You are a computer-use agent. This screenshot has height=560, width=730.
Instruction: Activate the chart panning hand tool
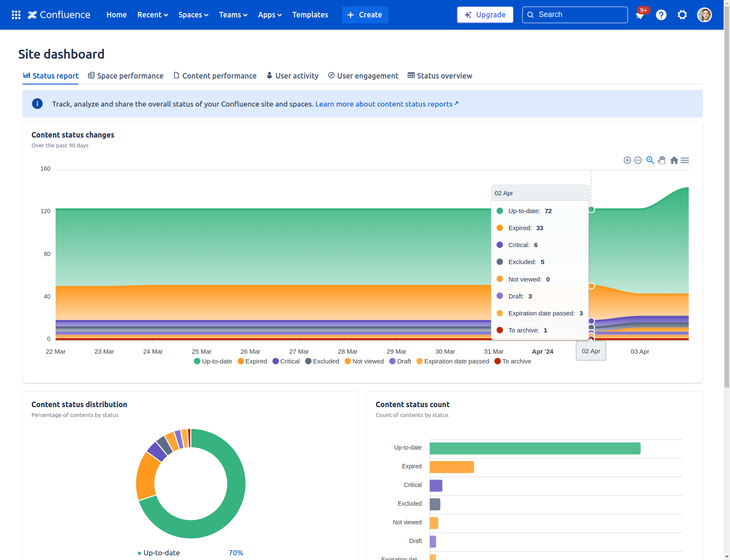[662, 160]
